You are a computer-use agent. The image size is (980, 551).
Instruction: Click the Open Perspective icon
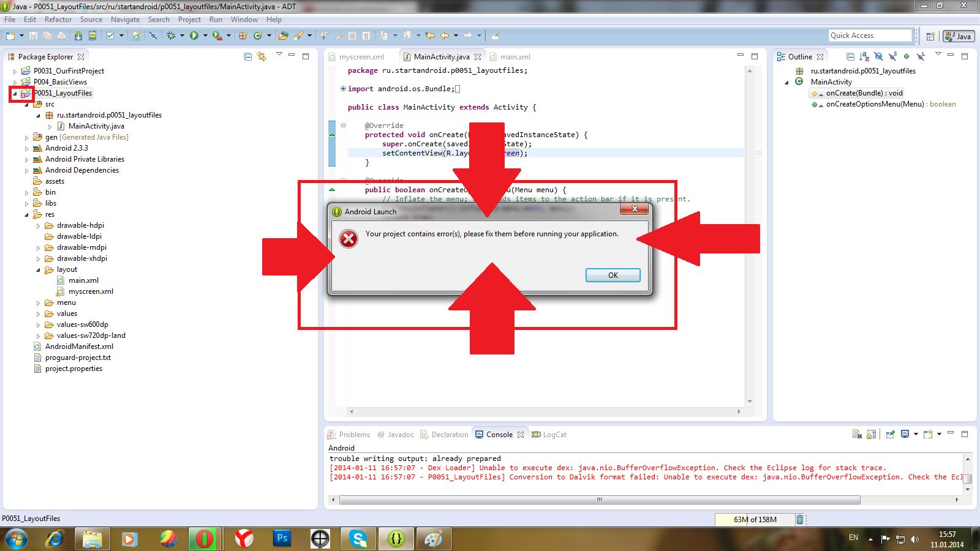click(930, 36)
